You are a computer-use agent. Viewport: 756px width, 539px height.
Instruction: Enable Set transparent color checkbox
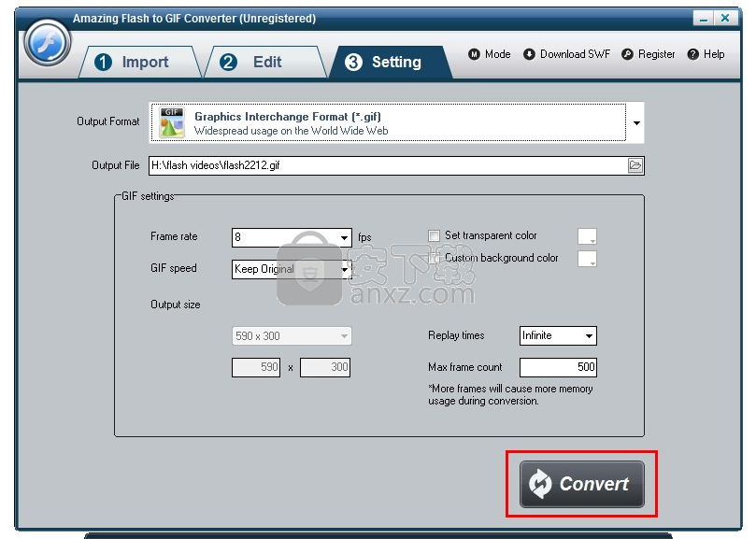(434, 235)
